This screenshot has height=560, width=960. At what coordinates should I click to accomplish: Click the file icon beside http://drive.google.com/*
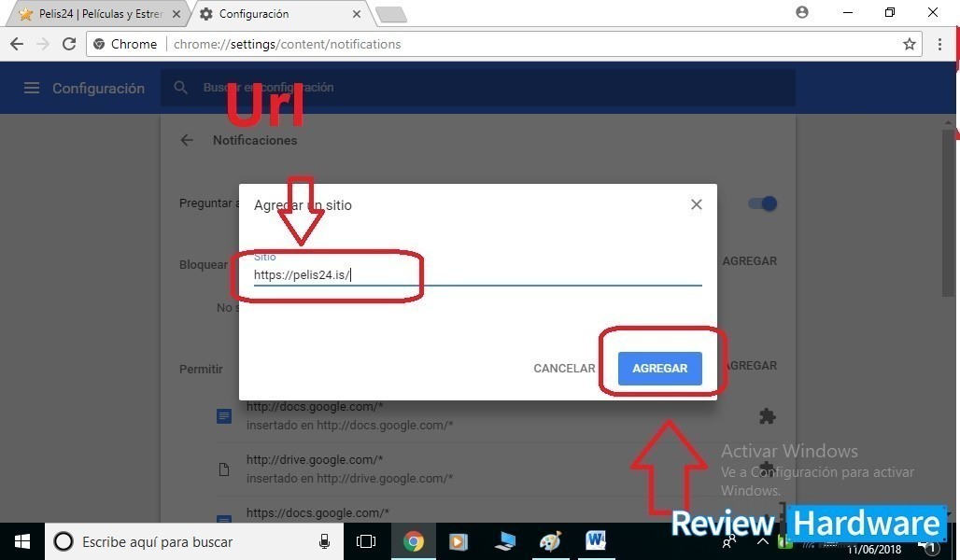pos(224,469)
